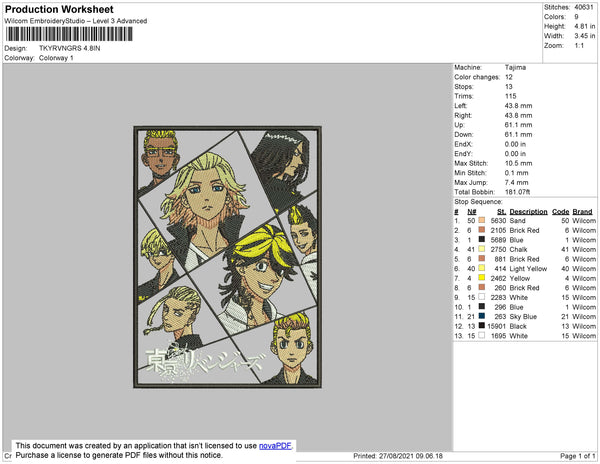Click the 'Colorway 1' value

point(56,58)
